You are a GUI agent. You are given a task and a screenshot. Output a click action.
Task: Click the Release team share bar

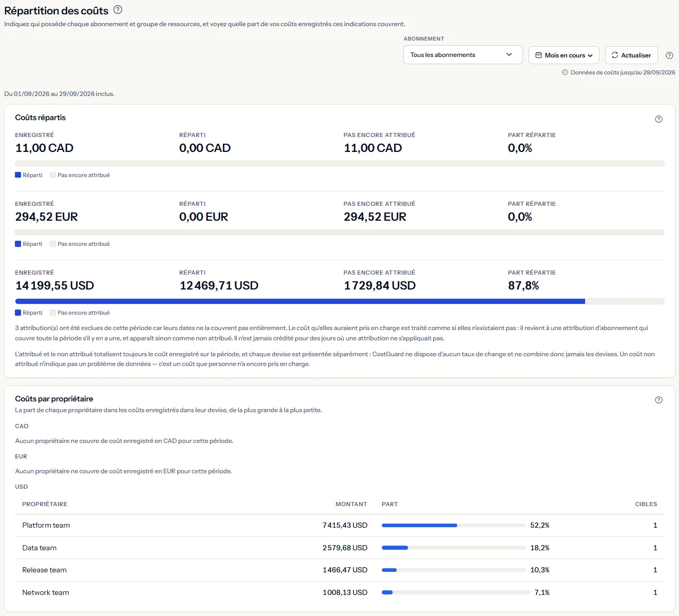(454, 570)
